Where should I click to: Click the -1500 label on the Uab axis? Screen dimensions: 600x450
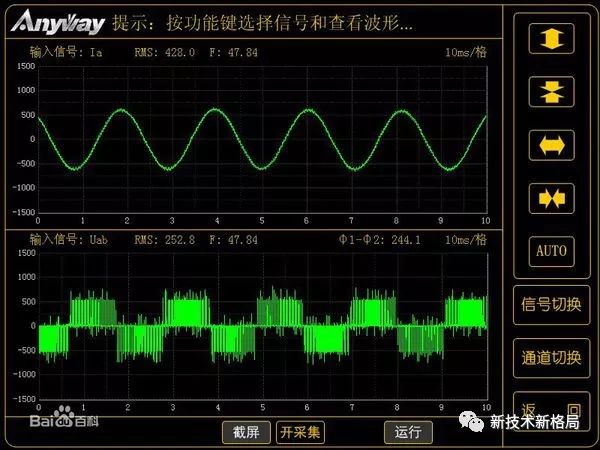click(24, 399)
